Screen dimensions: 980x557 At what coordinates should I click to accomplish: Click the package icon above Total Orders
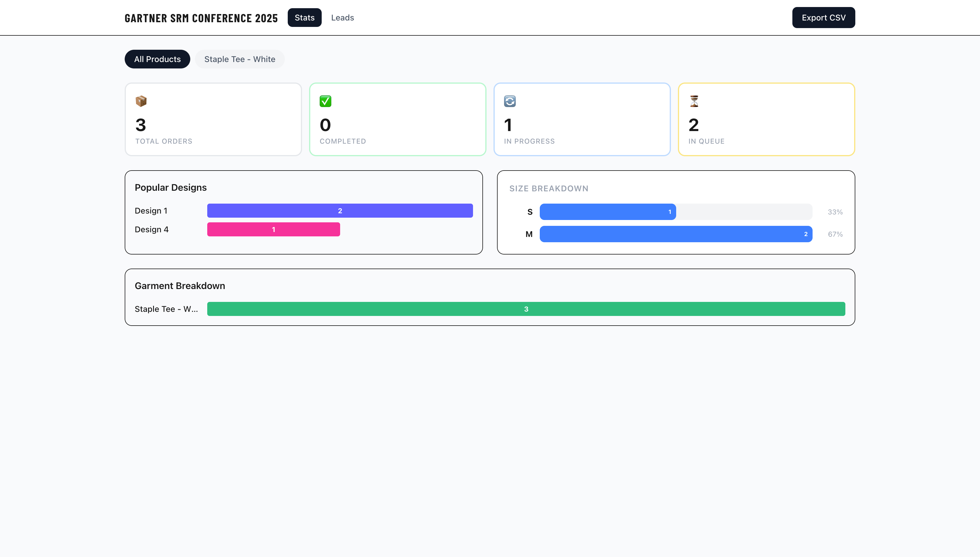pos(141,101)
